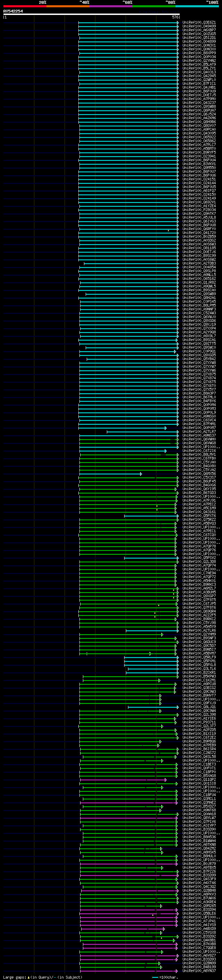Image resolution: width=222 pixels, height=980 pixels.
Task: Open UniRef100_A9TBX5 entry
Action: coord(199,867)
